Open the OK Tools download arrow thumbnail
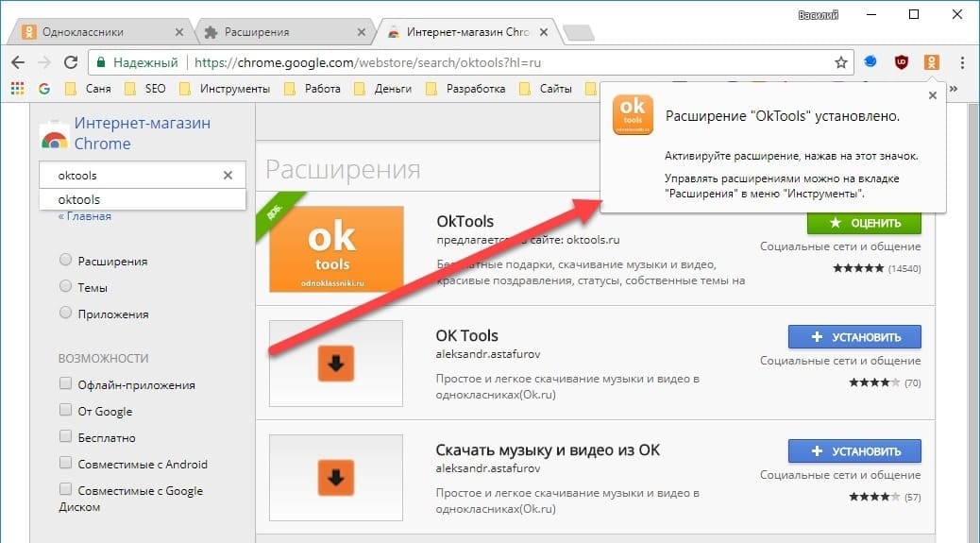Screen dimensions: 980x543 (x=336, y=364)
